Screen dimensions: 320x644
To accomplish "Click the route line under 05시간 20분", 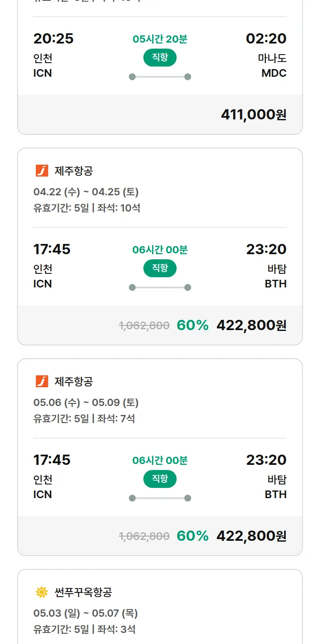I will 160,77.
